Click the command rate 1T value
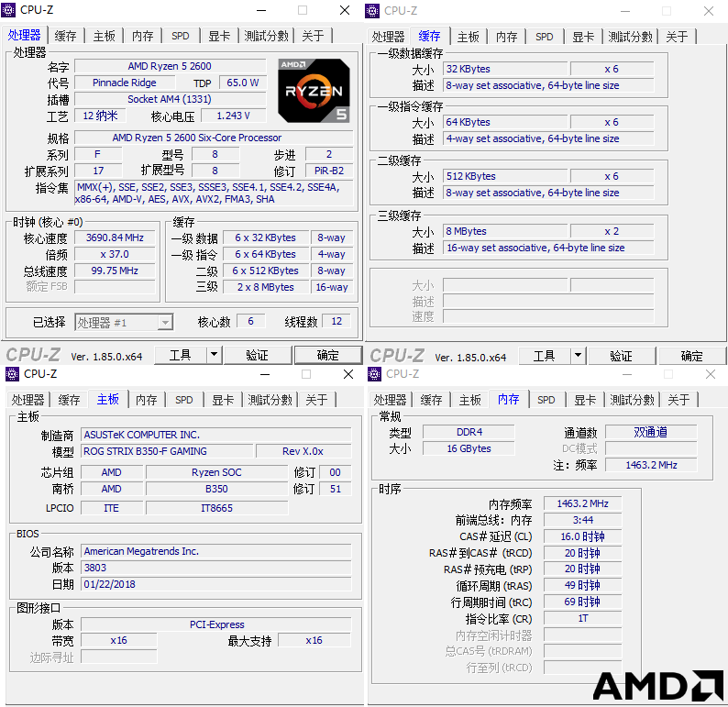The image size is (728, 707). pos(583,618)
